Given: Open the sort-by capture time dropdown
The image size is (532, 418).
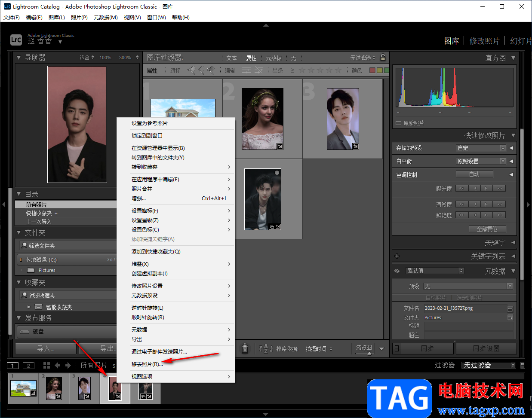Looking at the screenshot, I should [319, 349].
